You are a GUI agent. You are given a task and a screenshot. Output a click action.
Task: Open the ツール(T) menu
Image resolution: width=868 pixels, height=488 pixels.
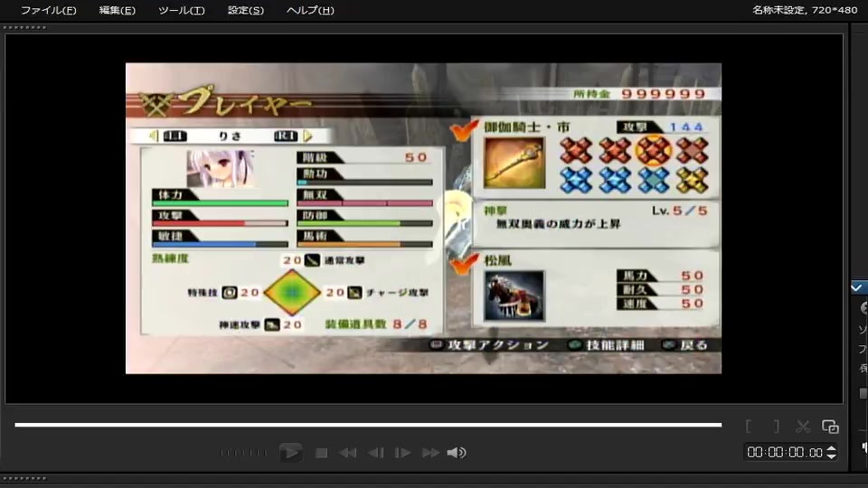tap(182, 10)
